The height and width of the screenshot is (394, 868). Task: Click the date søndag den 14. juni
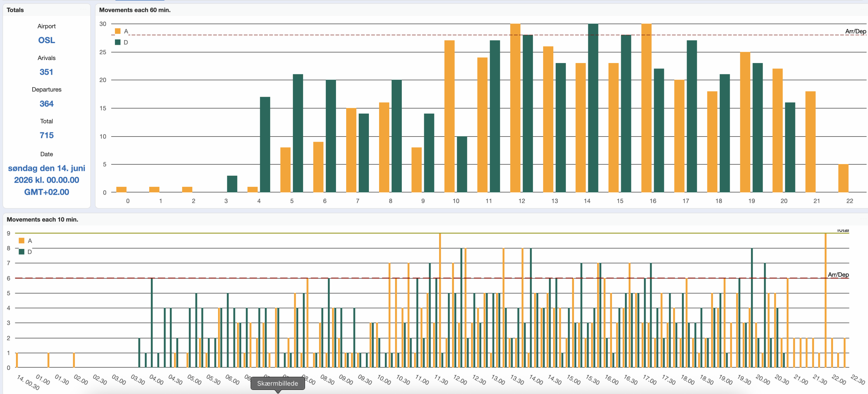pyautogui.click(x=46, y=168)
